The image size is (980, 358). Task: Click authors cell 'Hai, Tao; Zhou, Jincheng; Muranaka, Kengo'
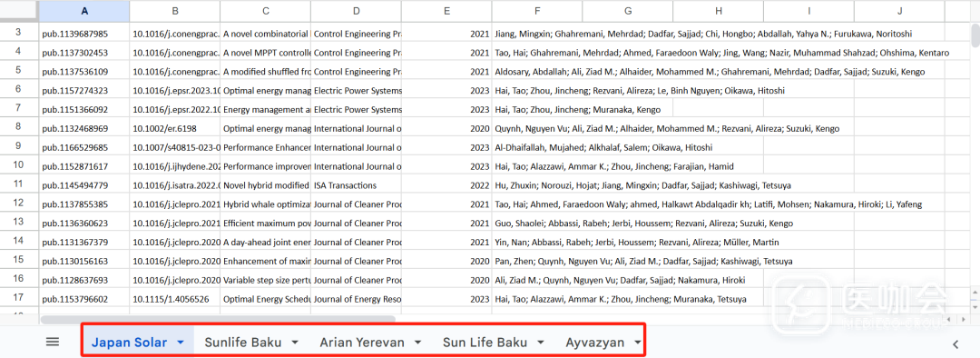tap(577, 110)
